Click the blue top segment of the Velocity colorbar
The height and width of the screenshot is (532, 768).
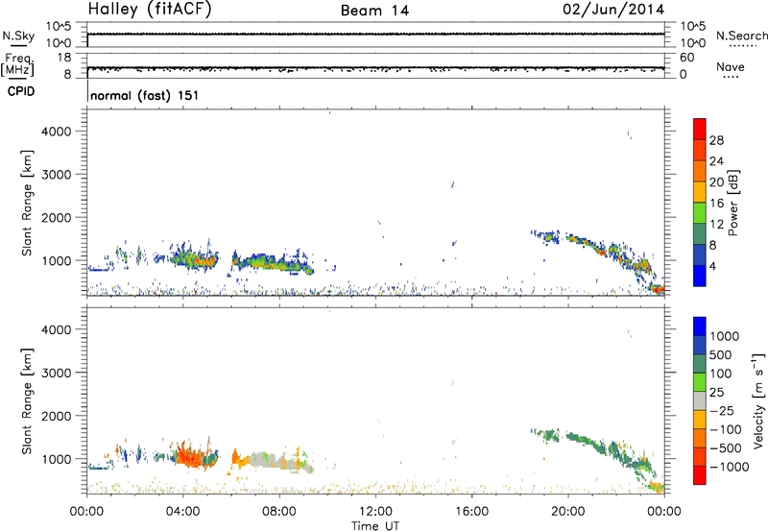[700, 326]
